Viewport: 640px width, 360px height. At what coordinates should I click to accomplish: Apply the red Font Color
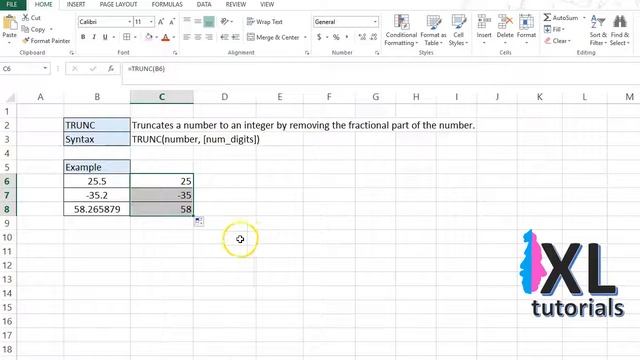point(165,38)
